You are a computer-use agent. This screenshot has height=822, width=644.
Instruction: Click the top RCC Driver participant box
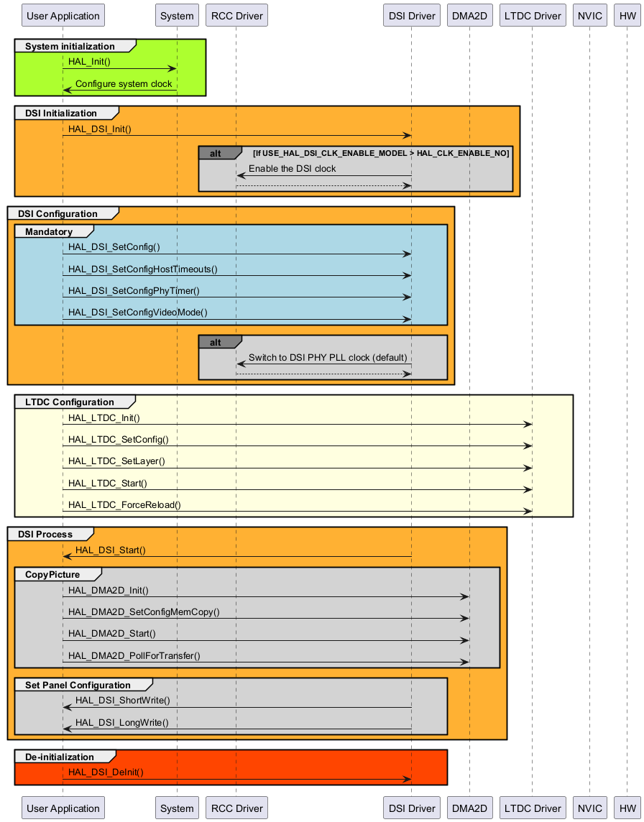click(x=236, y=15)
